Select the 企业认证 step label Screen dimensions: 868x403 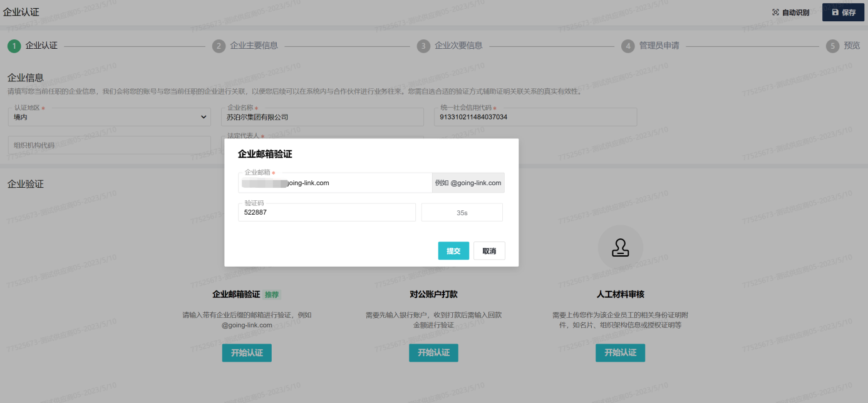coord(41,46)
